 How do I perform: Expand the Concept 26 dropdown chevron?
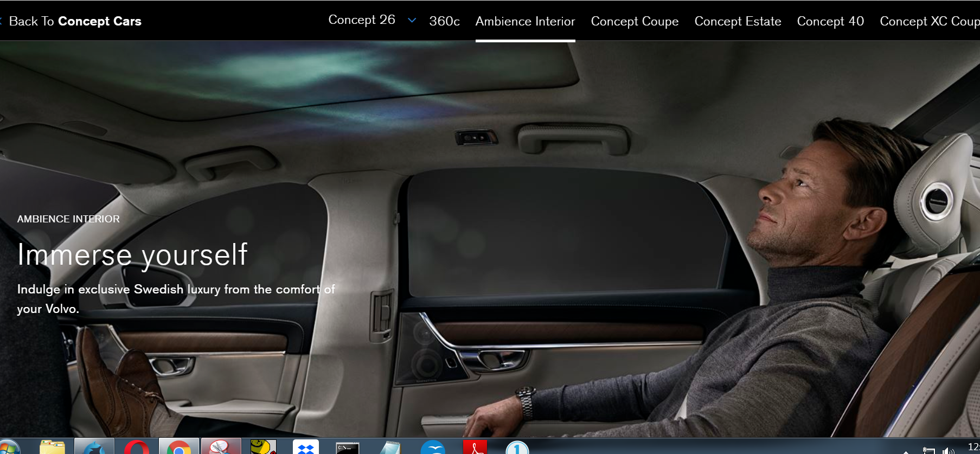tap(412, 21)
